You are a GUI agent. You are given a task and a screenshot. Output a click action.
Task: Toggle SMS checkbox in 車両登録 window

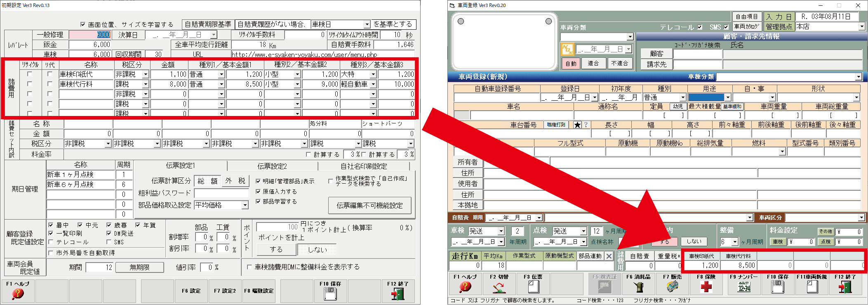pos(726,27)
